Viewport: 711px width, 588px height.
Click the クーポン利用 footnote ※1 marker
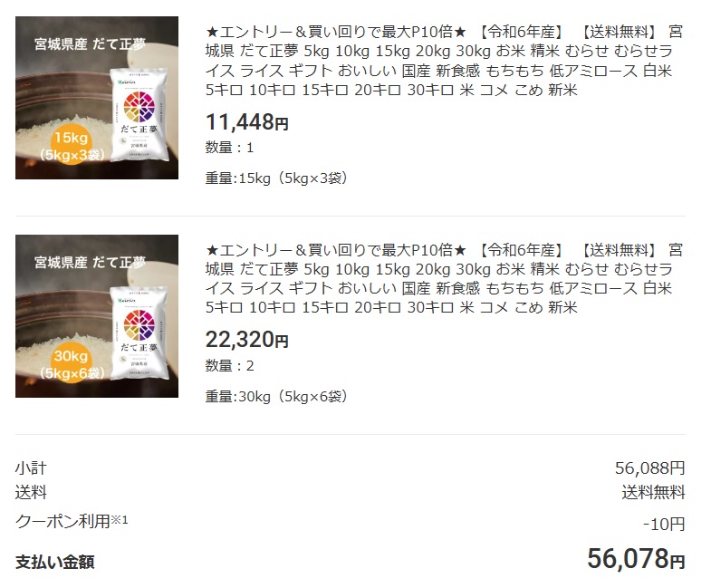(x=120, y=519)
